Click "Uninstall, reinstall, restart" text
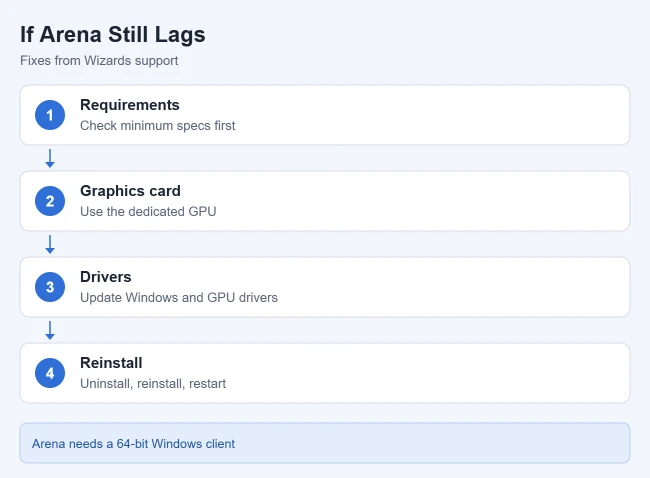Image resolution: width=650 pixels, height=478 pixels. 153,383
